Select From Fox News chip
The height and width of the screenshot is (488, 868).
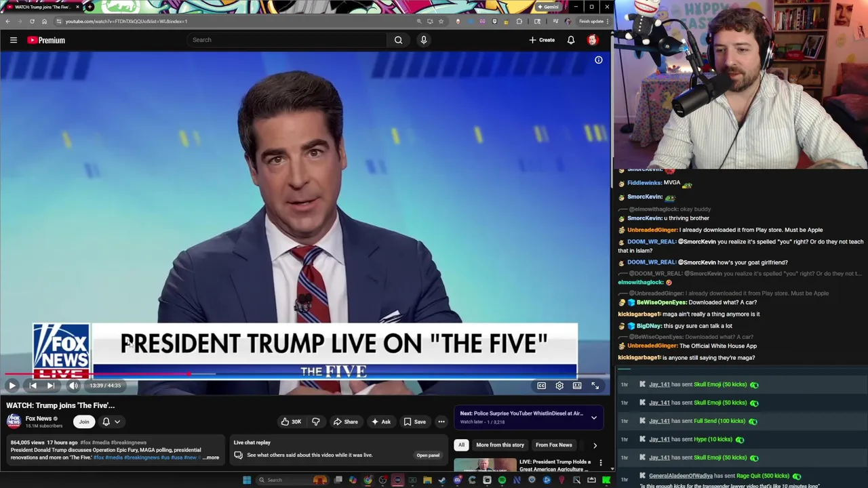pos(553,445)
